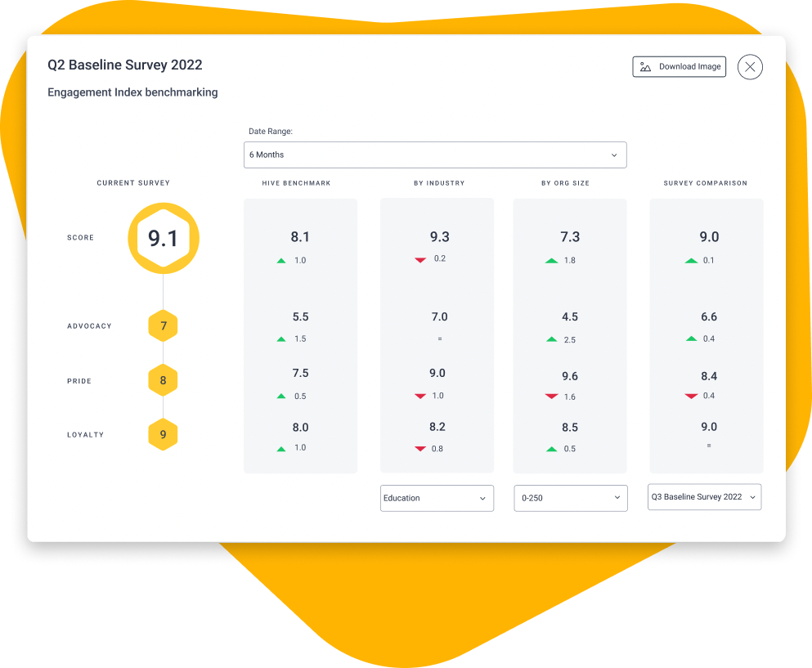812x668 pixels.
Task: Click the red triangle under Survey Comparison 8.4
Action: [690, 396]
